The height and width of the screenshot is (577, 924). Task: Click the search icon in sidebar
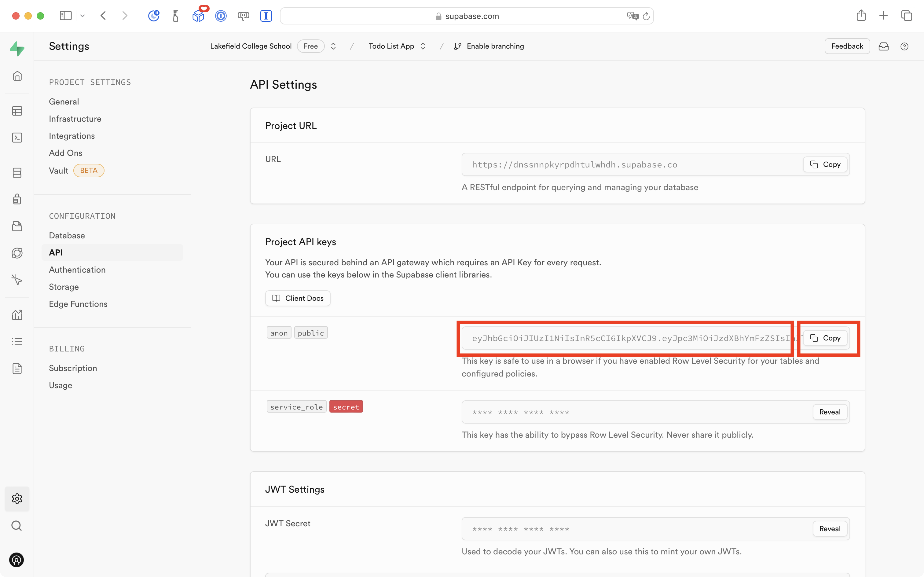(x=17, y=526)
